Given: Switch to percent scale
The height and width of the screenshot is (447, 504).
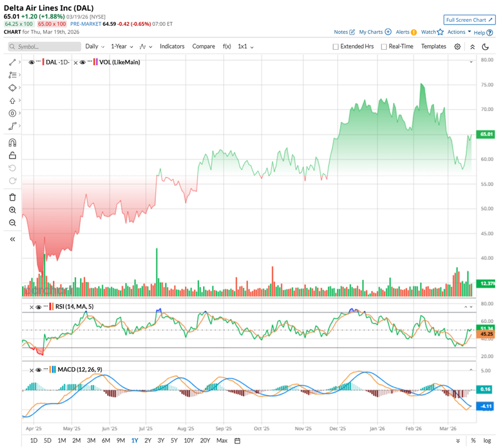Looking at the screenshot, I should point(473,440).
